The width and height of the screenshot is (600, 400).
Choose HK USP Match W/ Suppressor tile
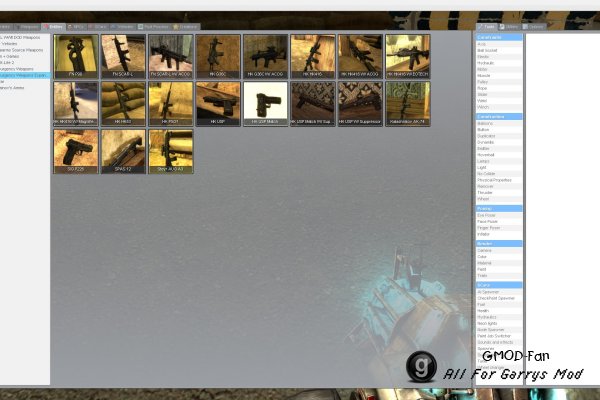coord(313,104)
